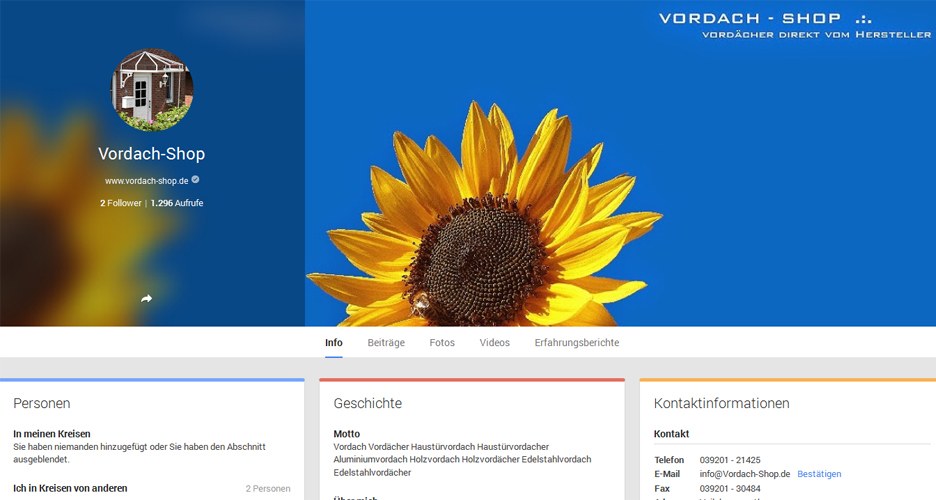Open the Videos tab
936x500 pixels.
(495, 342)
